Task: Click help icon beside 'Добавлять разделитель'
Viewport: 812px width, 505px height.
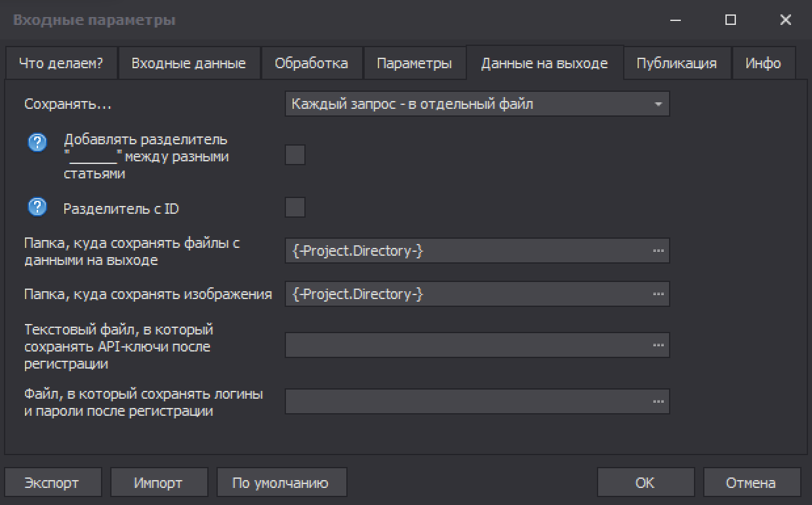Action: [37, 142]
